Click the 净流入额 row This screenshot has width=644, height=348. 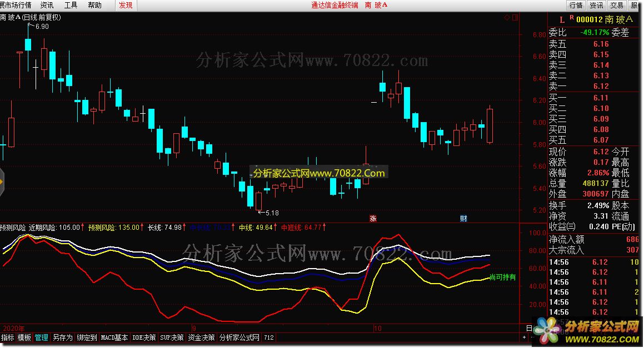click(x=593, y=239)
